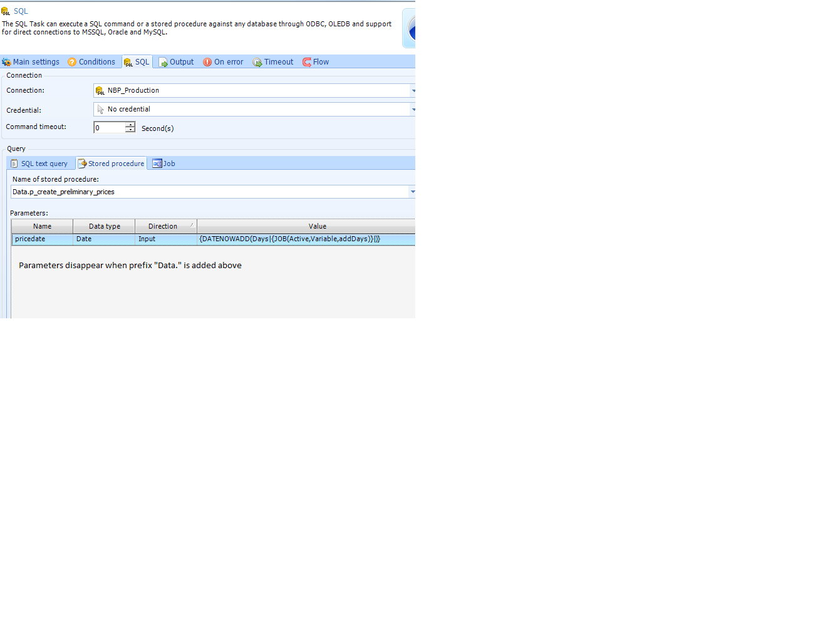Select the pricedate parameter value cell
840x629 pixels.
(306, 239)
